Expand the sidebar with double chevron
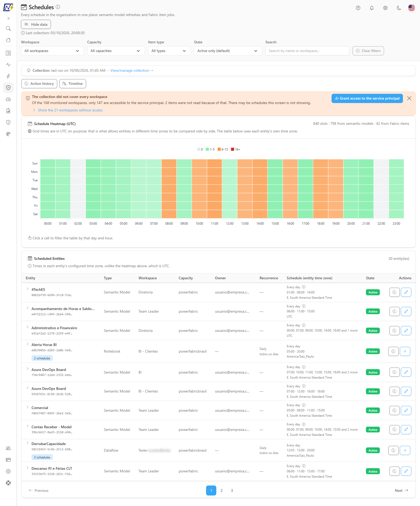The image size is (420, 506). 8,18
